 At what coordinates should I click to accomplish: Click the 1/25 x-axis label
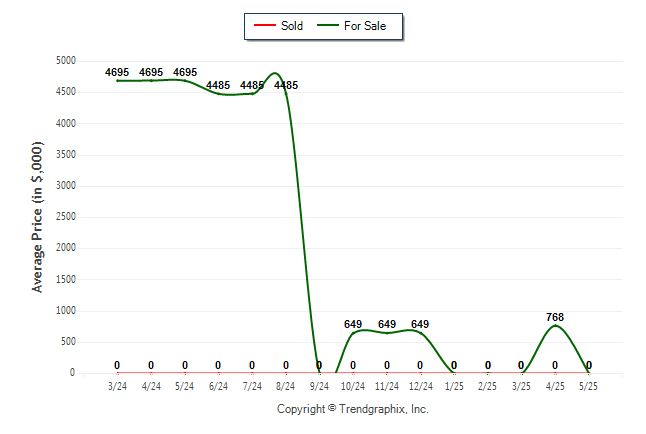point(454,386)
